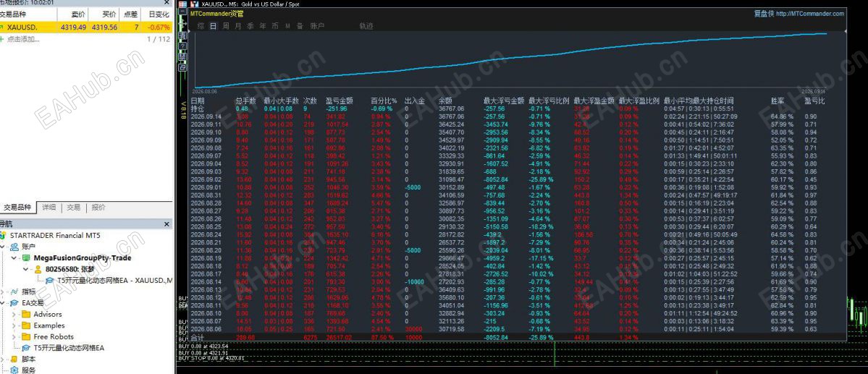
Task: Select the 季 quarterly report tab
Action: [250, 25]
